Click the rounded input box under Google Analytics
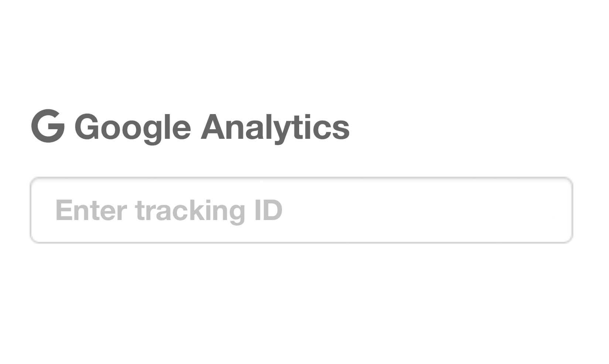609x364 pixels. point(301,210)
